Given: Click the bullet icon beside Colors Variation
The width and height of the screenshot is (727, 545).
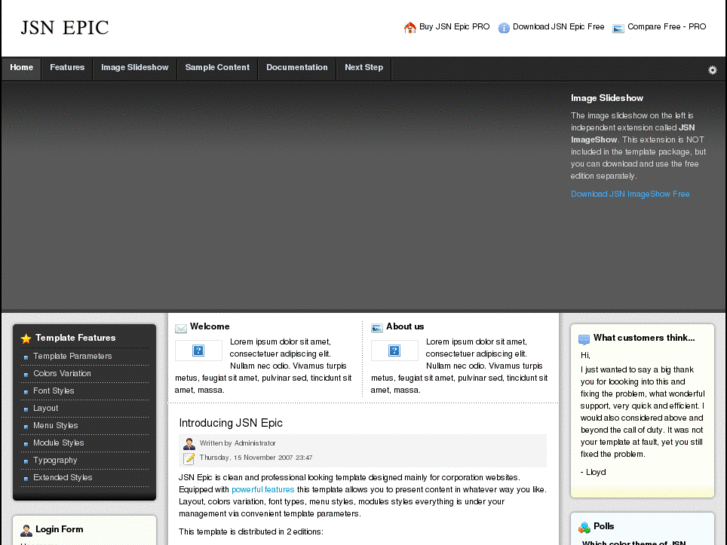Looking at the screenshot, I should 26,374.
